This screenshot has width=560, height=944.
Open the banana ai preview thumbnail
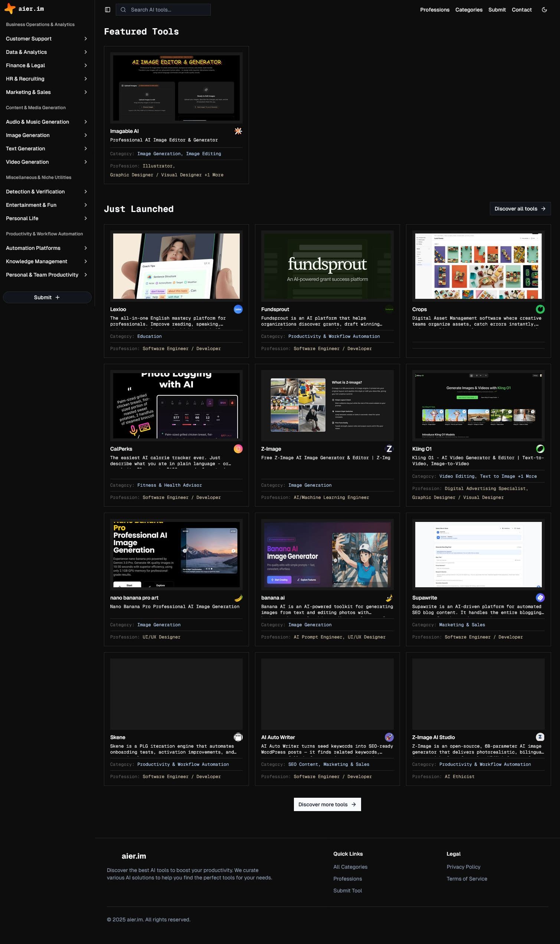(x=327, y=555)
